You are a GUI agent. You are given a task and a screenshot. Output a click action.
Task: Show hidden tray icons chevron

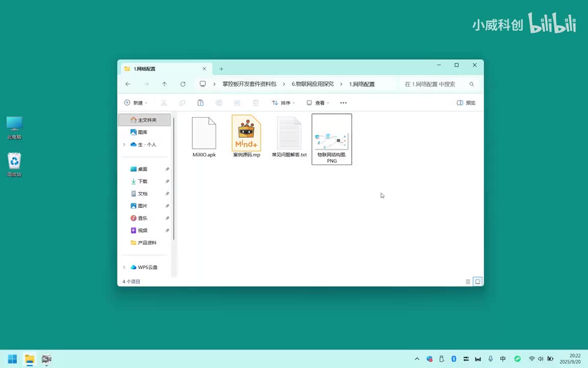[417, 359]
